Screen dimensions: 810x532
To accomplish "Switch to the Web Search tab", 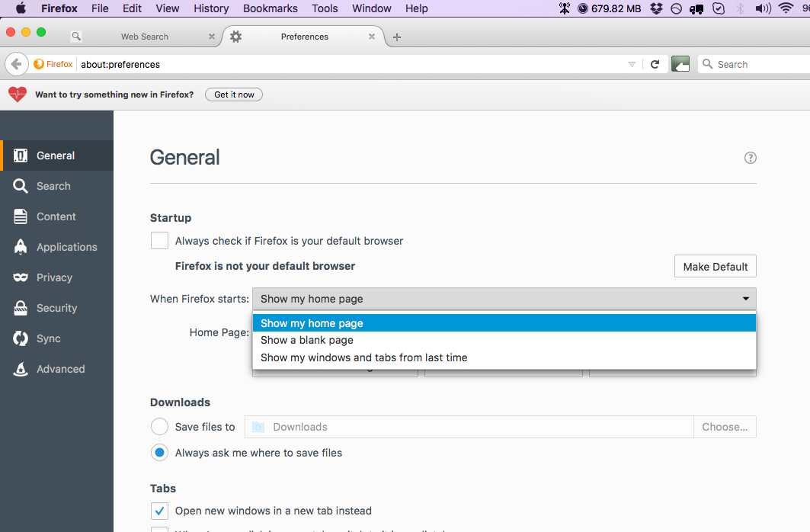I will (x=144, y=37).
